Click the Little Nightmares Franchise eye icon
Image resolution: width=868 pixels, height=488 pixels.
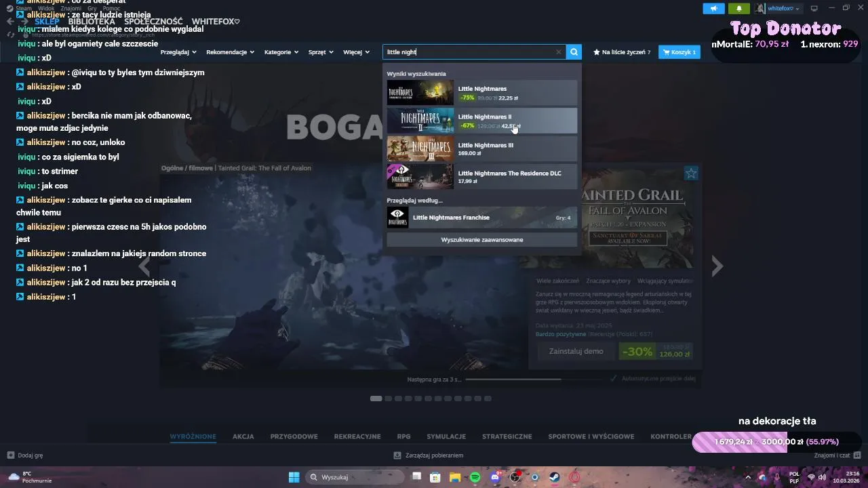(397, 218)
